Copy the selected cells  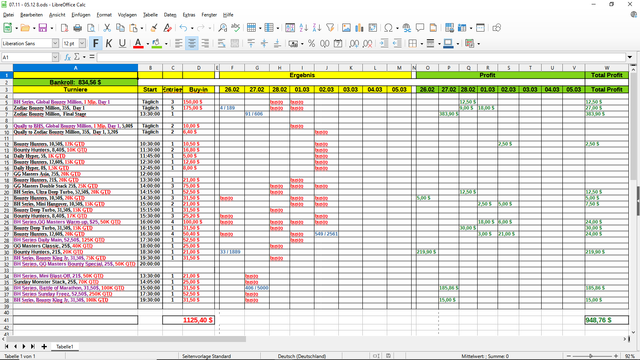pyautogui.click(x=120, y=28)
